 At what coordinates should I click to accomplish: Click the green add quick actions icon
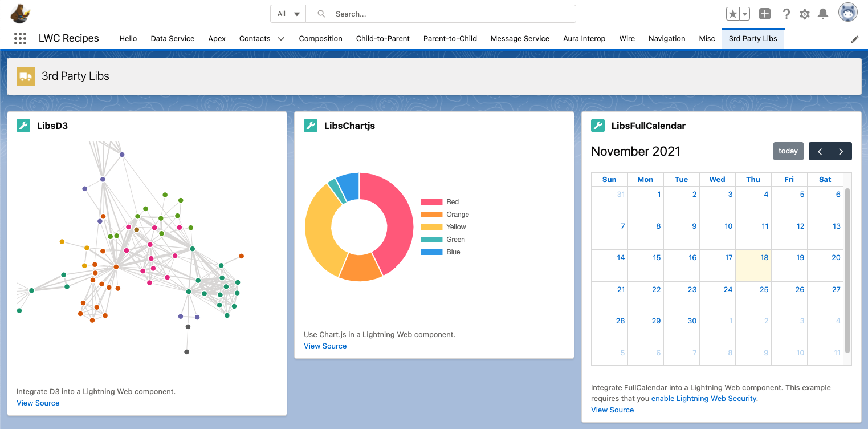[764, 13]
